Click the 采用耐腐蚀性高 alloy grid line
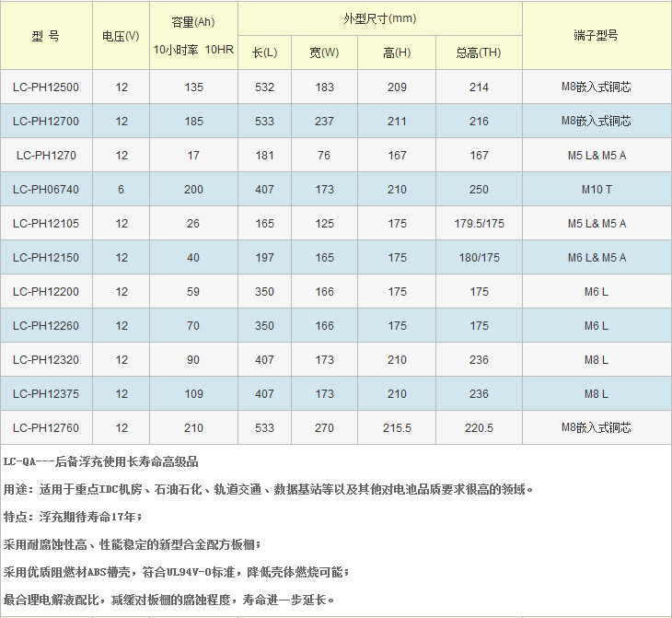Viewport: 672px width, 618px height. [x=133, y=544]
